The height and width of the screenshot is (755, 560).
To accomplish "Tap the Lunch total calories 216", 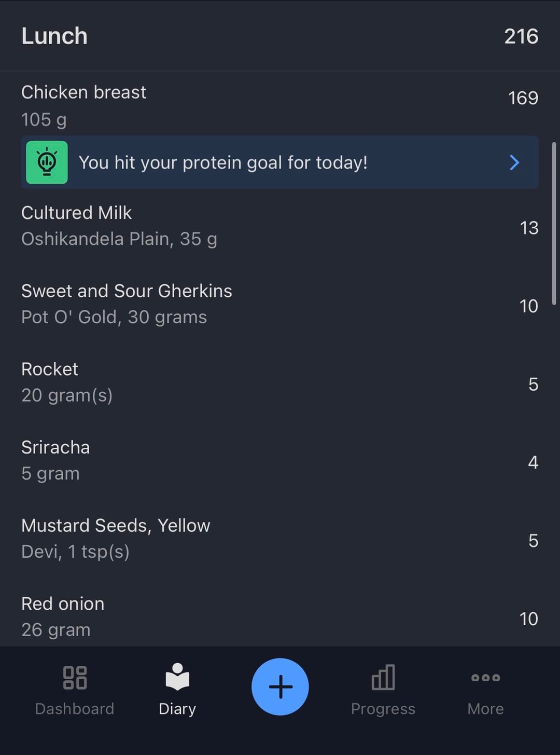I will pyautogui.click(x=521, y=36).
